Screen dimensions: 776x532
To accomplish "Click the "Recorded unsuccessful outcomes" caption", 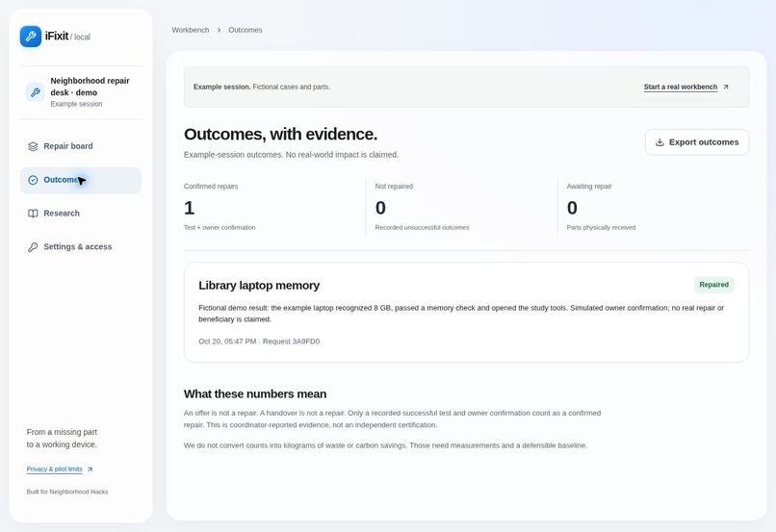I will (x=422, y=228).
